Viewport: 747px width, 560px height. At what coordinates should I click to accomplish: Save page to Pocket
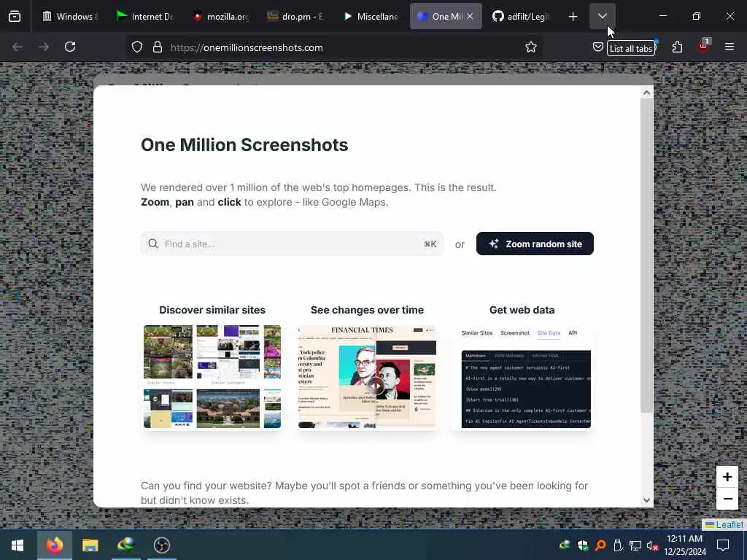(x=598, y=47)
